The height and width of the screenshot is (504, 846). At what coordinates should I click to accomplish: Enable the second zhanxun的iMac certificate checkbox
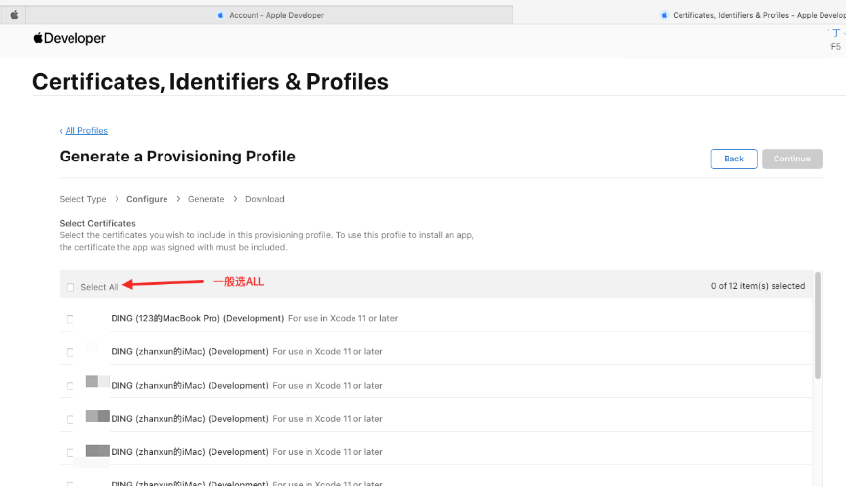70,386
